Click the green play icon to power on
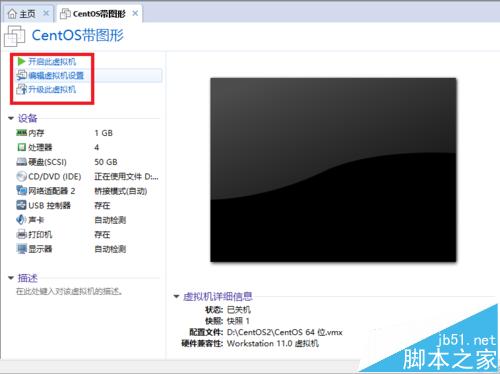The image size is (500, 374). 21,61
